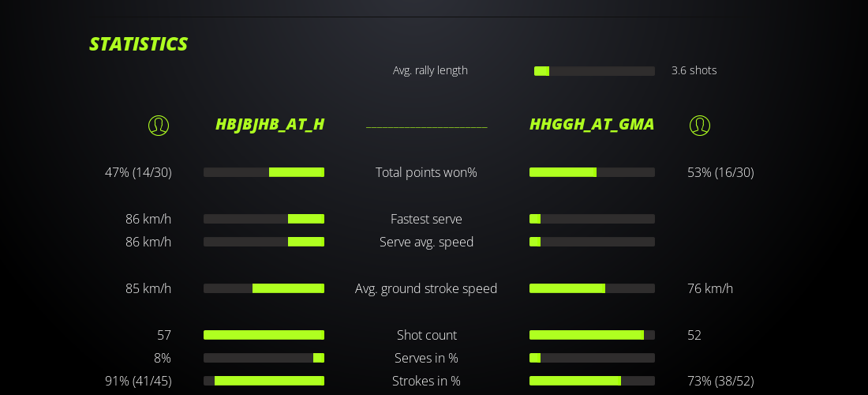Image resolution: width=868 pixels, height=395 pixels.
Task: Click the Fastest serve label
Action: 426,219
